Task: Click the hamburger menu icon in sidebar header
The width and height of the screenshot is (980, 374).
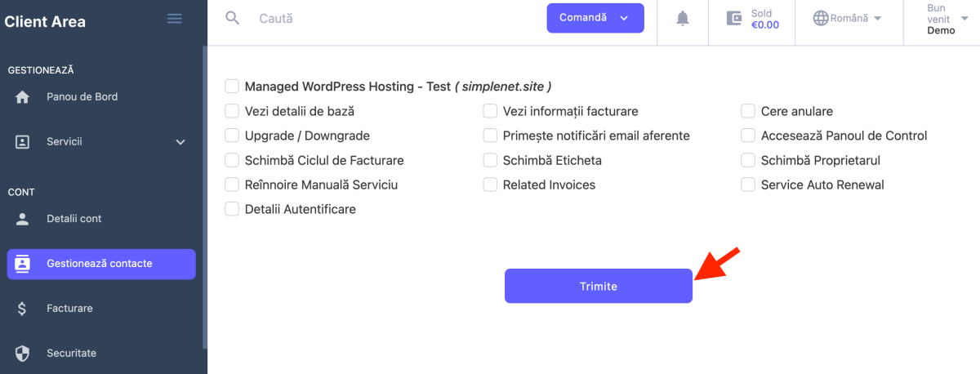Action: [174, 19]
